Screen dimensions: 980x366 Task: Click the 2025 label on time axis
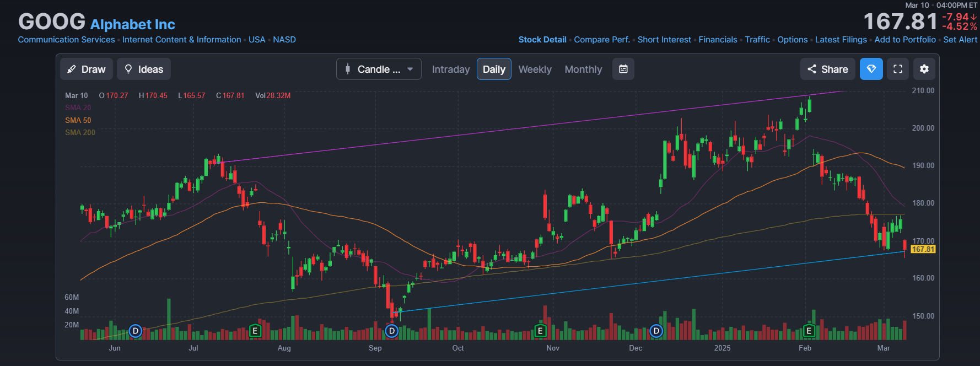pos(722,348)
